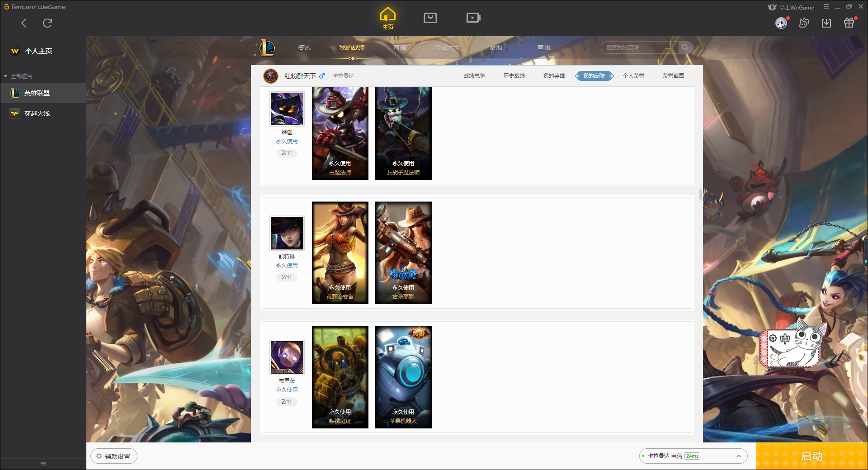Click the 卡拉曼达 server label in header
The width and height of the screenshot is (868, 470).
click(x=344, y=76)
